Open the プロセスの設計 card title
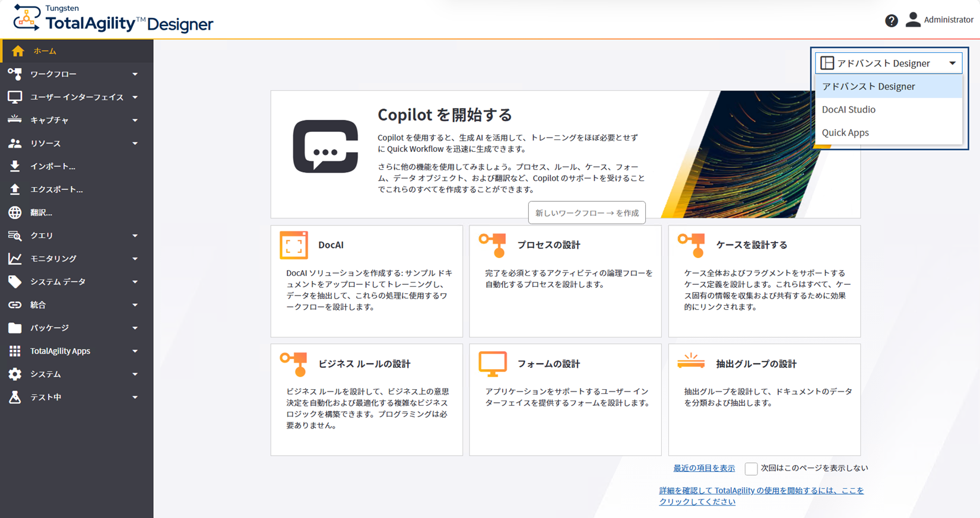The height and width of the screenshot is (518, 980). click(x=548, y=245)
